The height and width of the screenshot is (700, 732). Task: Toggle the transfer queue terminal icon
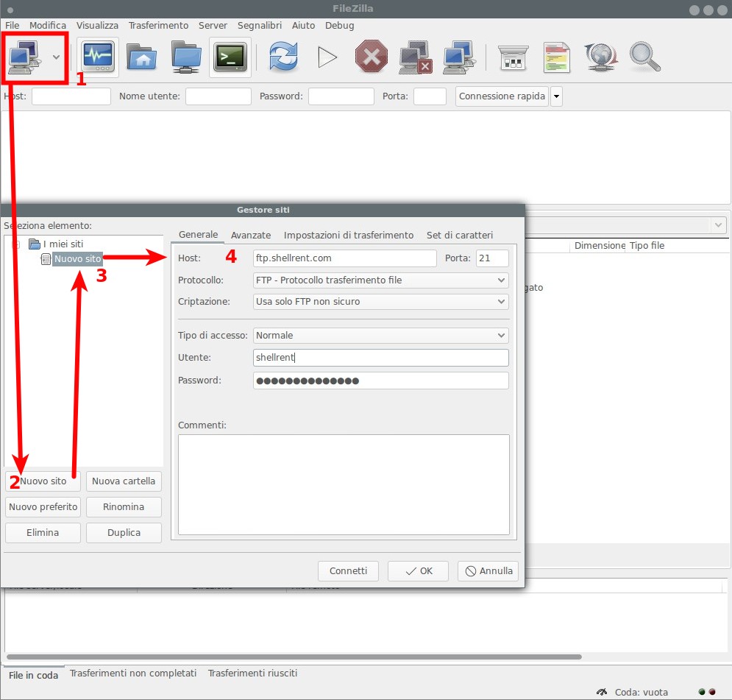[230, 57]
